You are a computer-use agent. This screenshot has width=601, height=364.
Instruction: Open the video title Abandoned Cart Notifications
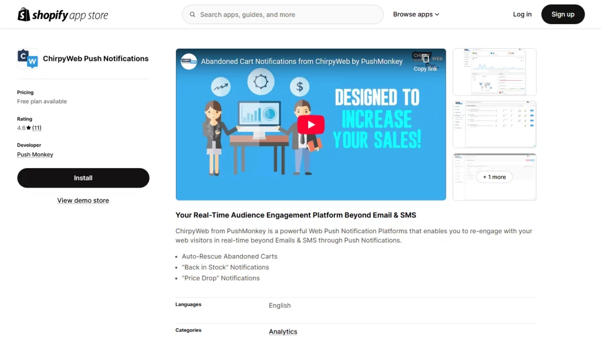[x=302, y=61]
